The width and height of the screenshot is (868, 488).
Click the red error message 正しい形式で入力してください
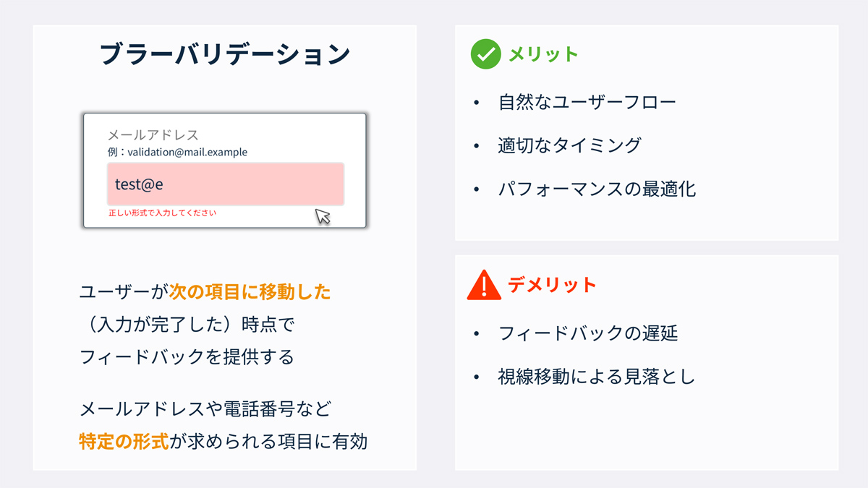click(x=163, y=213)
